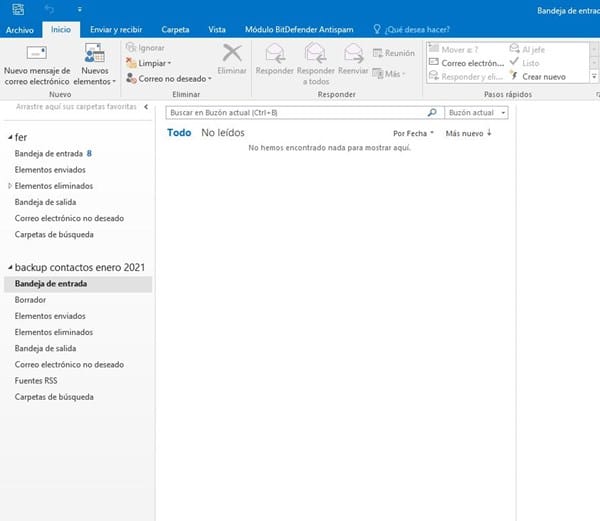Open the Limpiar dropdown
Screen dimensions: 600x521
154,62
